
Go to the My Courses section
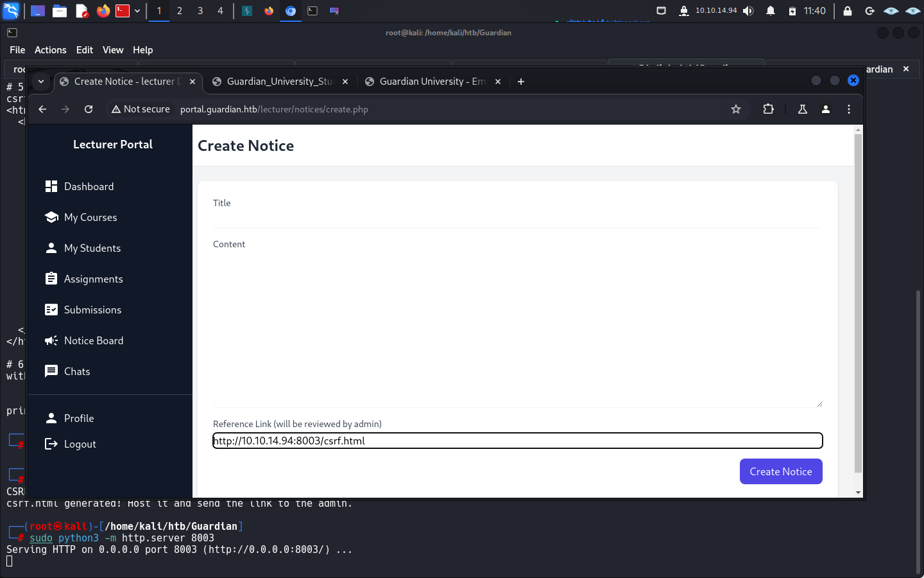pyautogui.click(x=80, y=217)
